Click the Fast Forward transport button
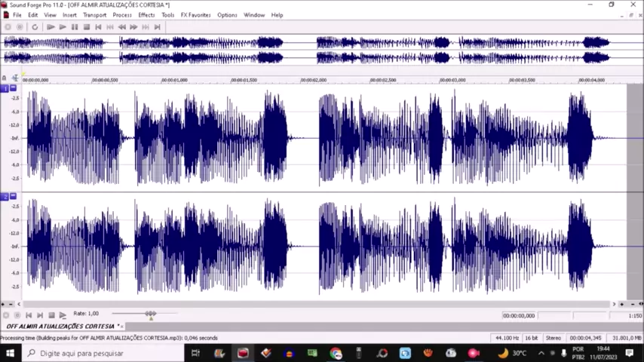The height and width of the screenshot is (362, 644). click(133, 27)
